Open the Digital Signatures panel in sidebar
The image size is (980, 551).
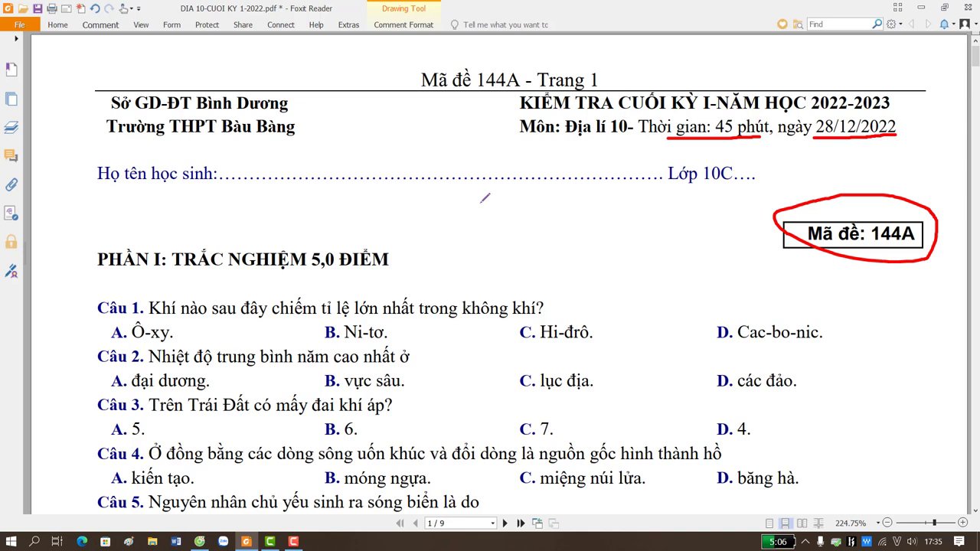pos(11,270)
